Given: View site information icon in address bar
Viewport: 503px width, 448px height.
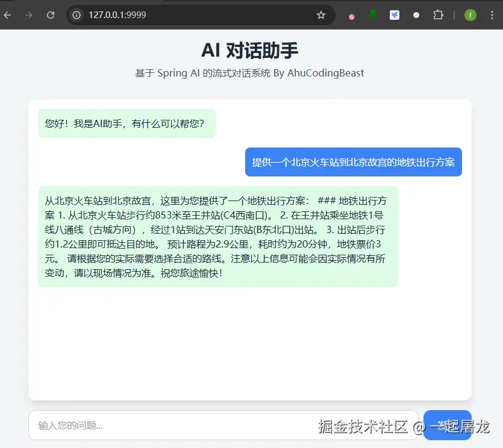Looking at the screenshot, I should click(x=77, y=15).
